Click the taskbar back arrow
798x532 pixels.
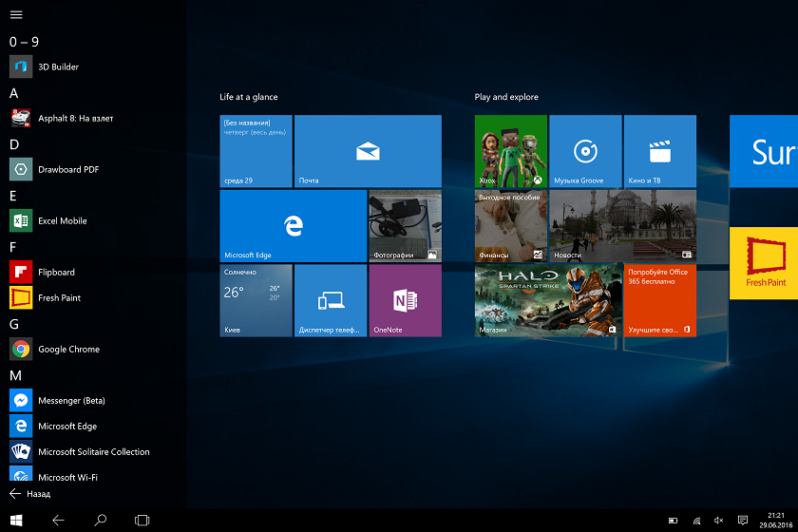coord(58,521)
